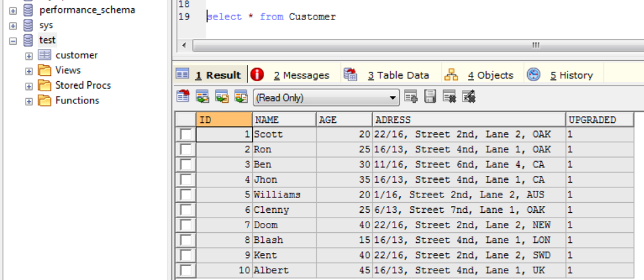The height and width of the screenshot is (280, 644).
Task: Click the test database icon
Action: [28, 40]
